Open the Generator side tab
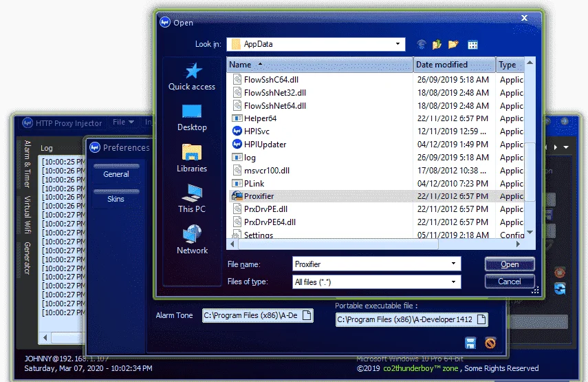The image size is (588, 382). (x=27, y=258)
